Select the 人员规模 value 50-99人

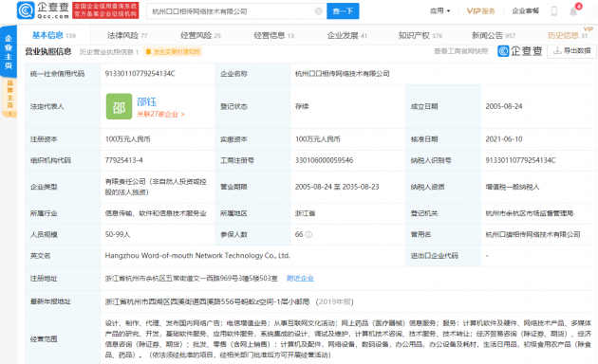coord(118,234)
